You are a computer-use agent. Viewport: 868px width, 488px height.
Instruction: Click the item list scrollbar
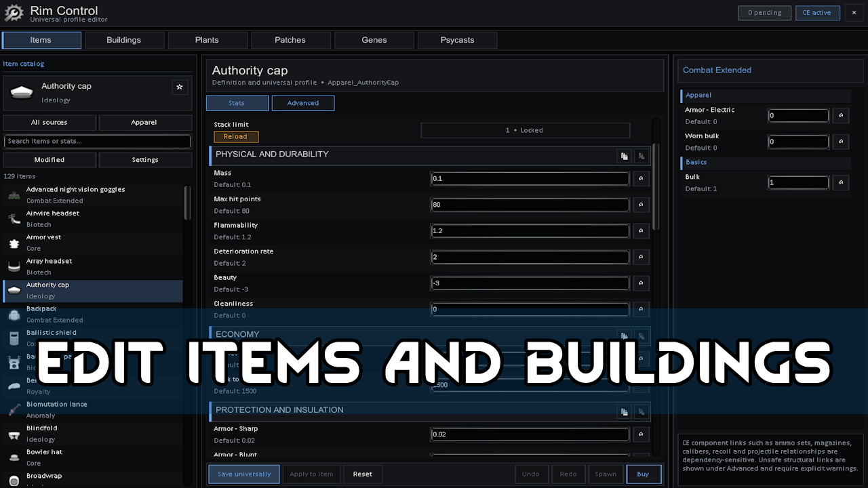[188, 203]
